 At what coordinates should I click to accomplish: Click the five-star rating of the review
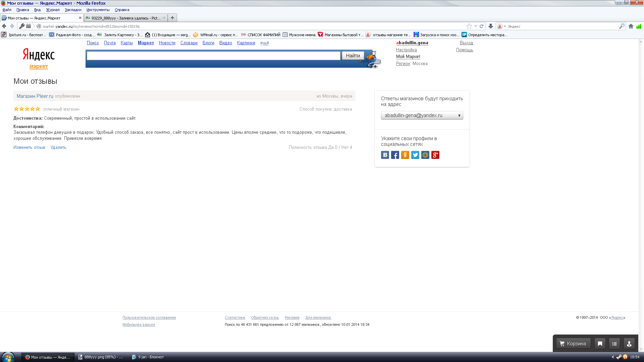tap(27, 109)
